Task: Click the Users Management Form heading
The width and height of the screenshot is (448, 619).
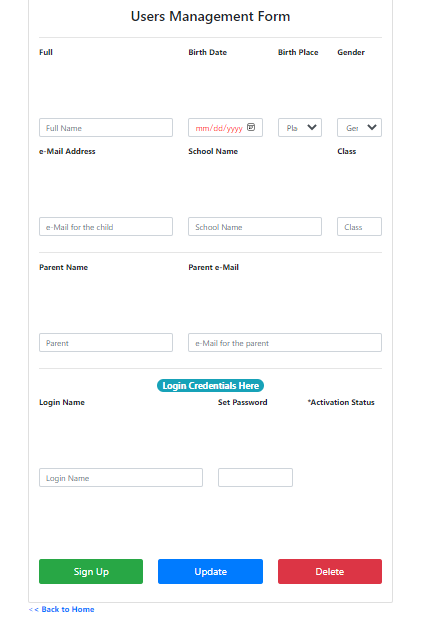Action: pyautogui.click(x=210, y=16)
